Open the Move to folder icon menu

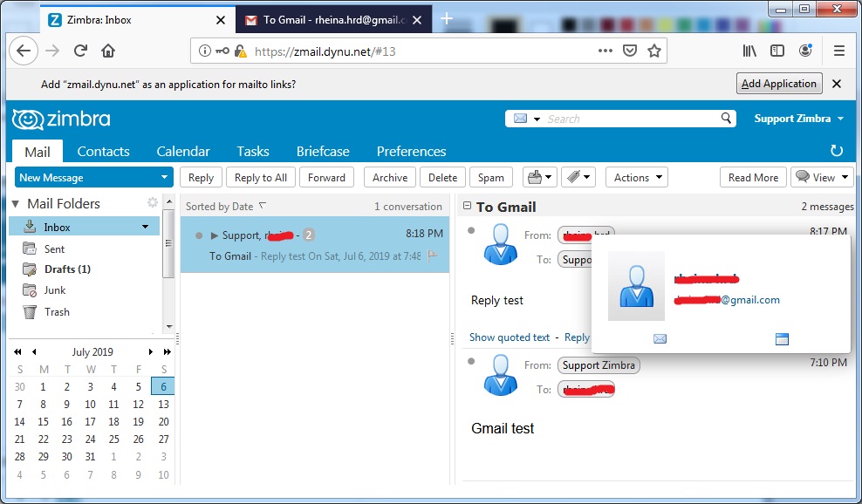pos(539,177)
